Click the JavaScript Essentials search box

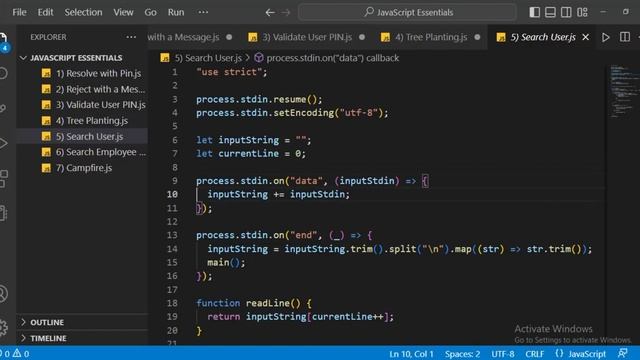407,12
